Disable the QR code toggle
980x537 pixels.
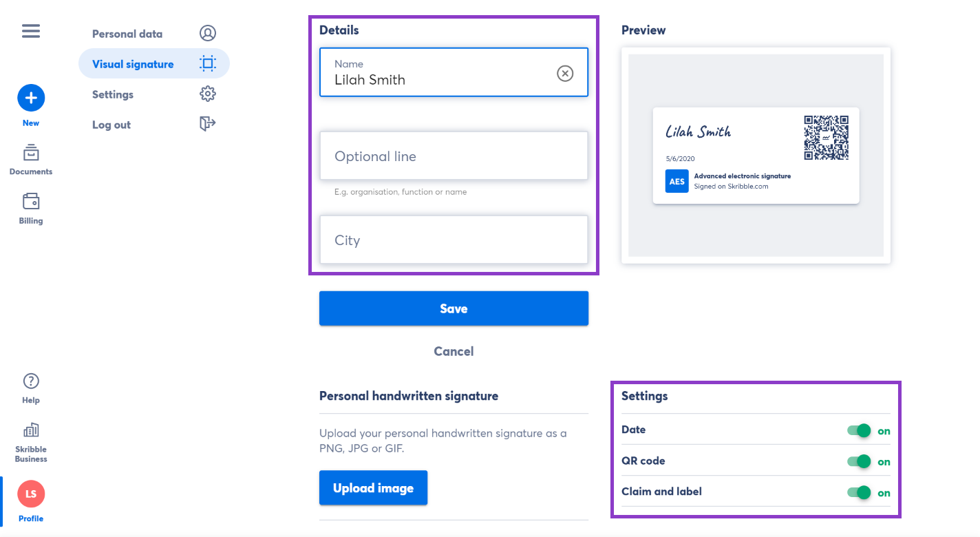click(x=859, y=461)
